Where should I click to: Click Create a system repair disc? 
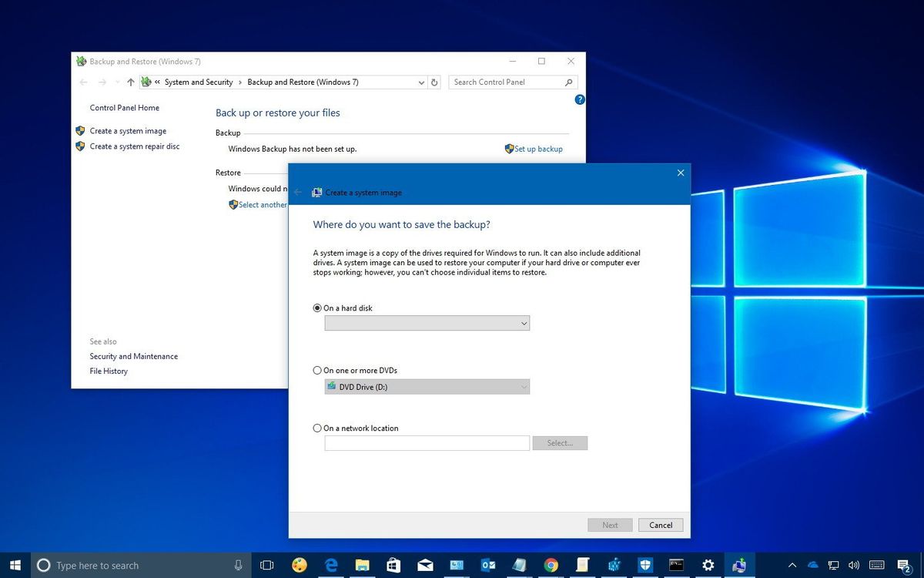point(133,146)
